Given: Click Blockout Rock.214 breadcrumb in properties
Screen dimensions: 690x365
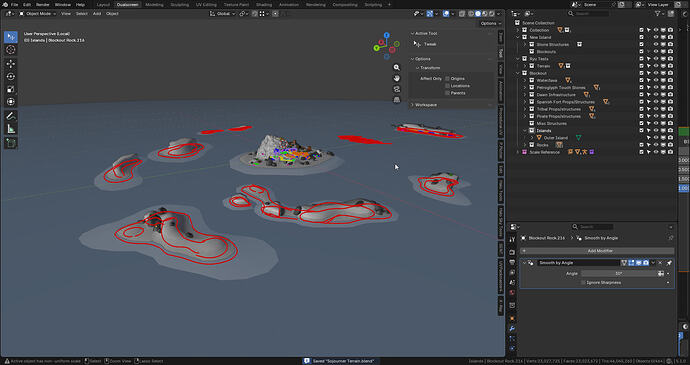Looking at the screenshot, I should (x=547, y=238).
